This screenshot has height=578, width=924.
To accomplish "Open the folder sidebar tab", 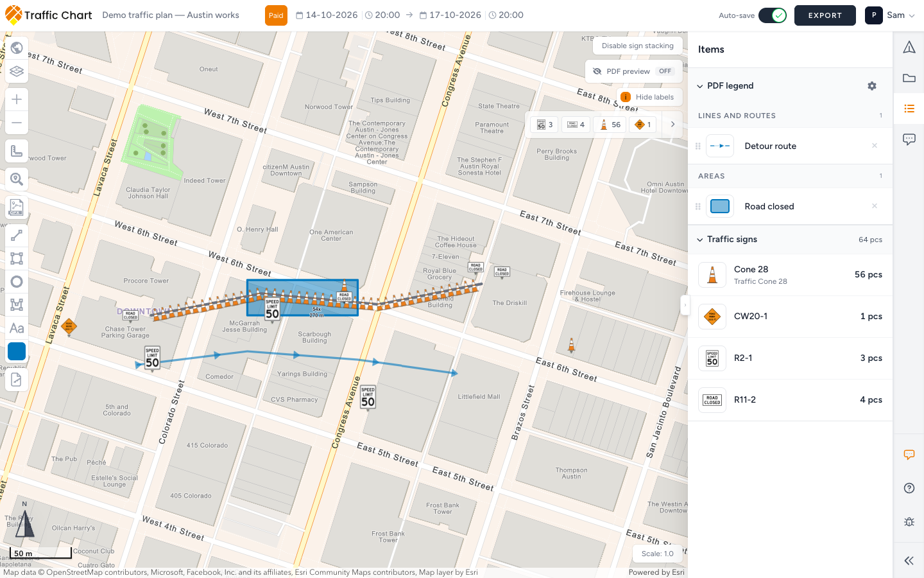I will (909, 78).
